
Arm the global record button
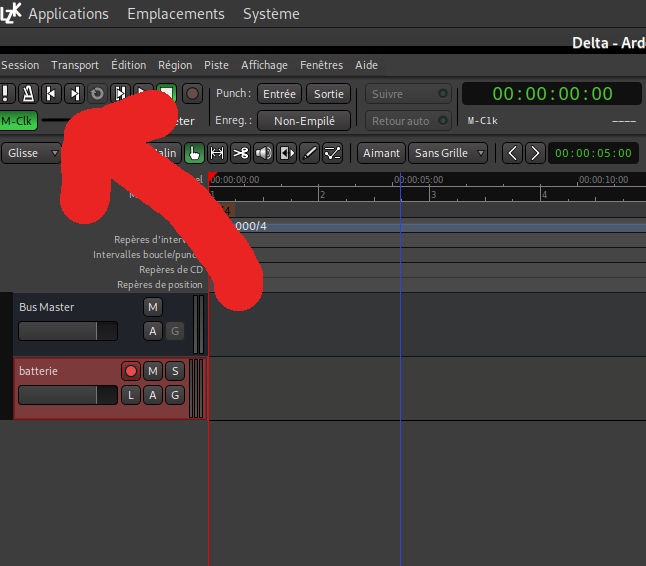tap(192, 94)
